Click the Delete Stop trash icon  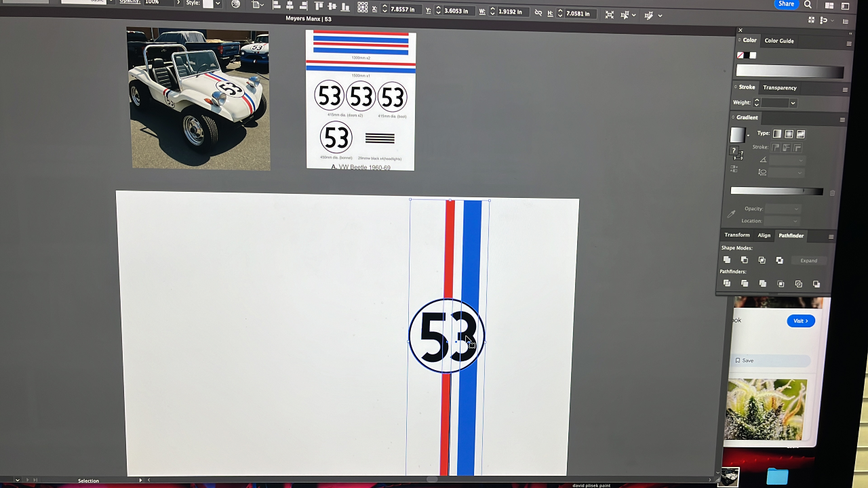pos(832,192)
